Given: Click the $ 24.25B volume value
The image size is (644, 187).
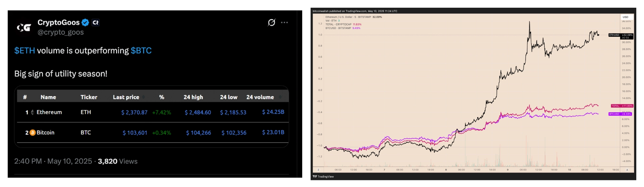Looking at the screenshot, I should click(273, 112).
